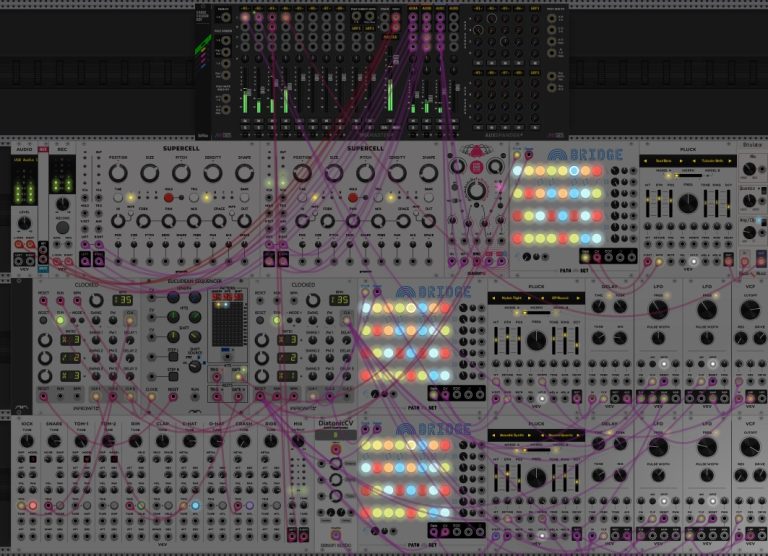Toggle blue-ringed step LED in top Bridge
This screenshot has height=556, width=768.
tap(574, 171)
